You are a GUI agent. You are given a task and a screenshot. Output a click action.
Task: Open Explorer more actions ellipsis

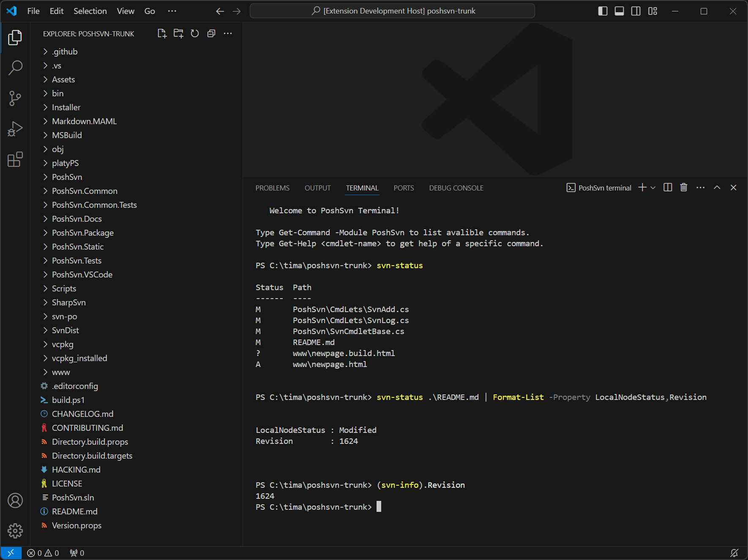(x=228, y=33)
